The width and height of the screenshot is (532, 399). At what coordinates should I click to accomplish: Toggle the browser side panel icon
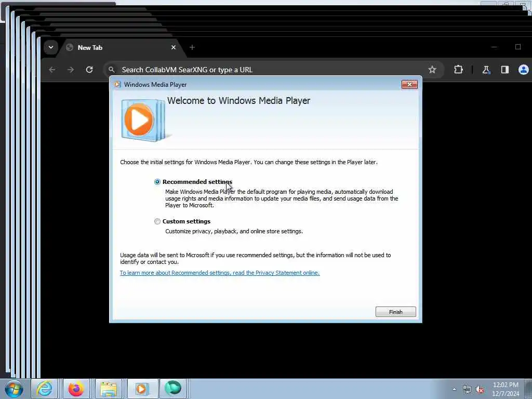tap(505, 70)
